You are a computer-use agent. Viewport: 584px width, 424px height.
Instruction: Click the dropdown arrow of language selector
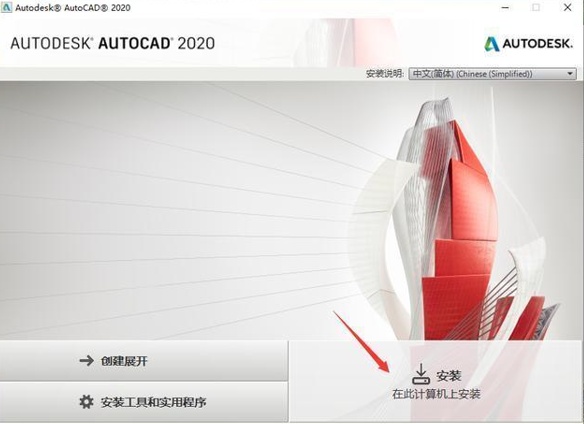[570, 74]
